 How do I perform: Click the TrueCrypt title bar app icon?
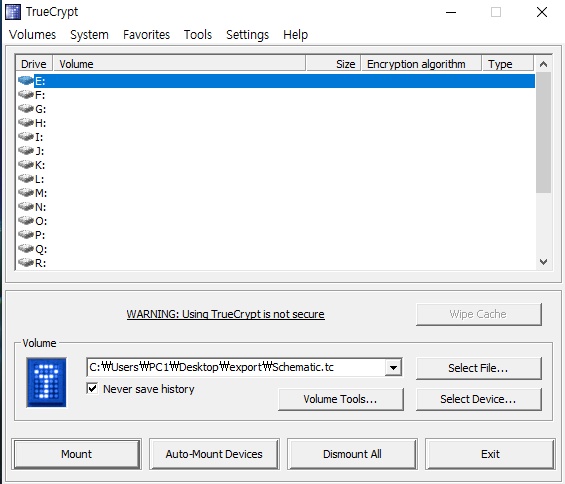pyautogui.click(x=13, y=12)
